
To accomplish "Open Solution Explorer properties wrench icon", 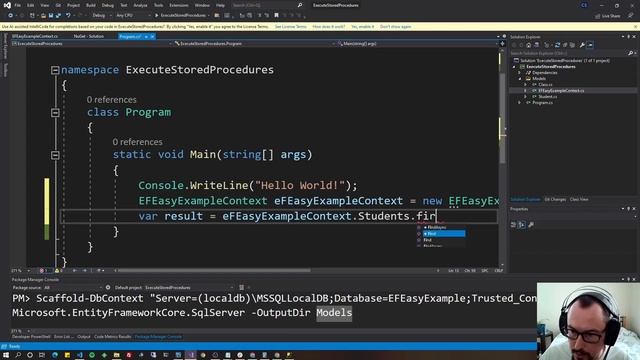I will tap(582, 45).
